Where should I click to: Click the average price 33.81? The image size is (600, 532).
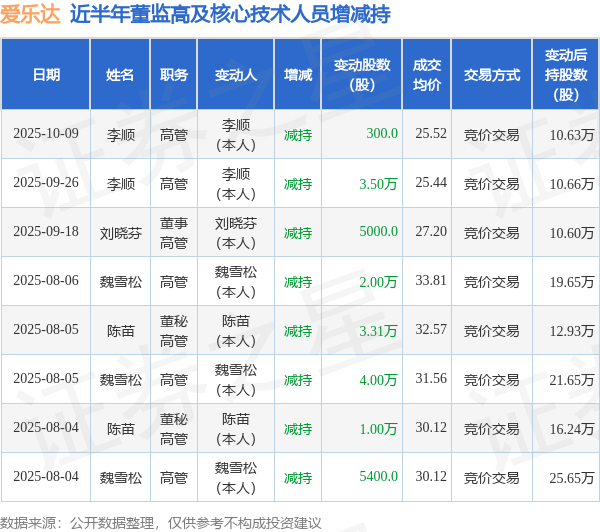[x=431, y=281]
